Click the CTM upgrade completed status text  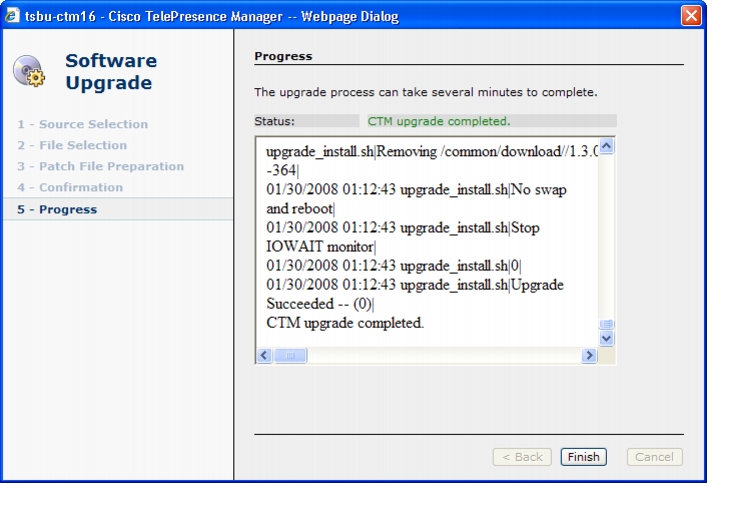[x=439, y=121]
